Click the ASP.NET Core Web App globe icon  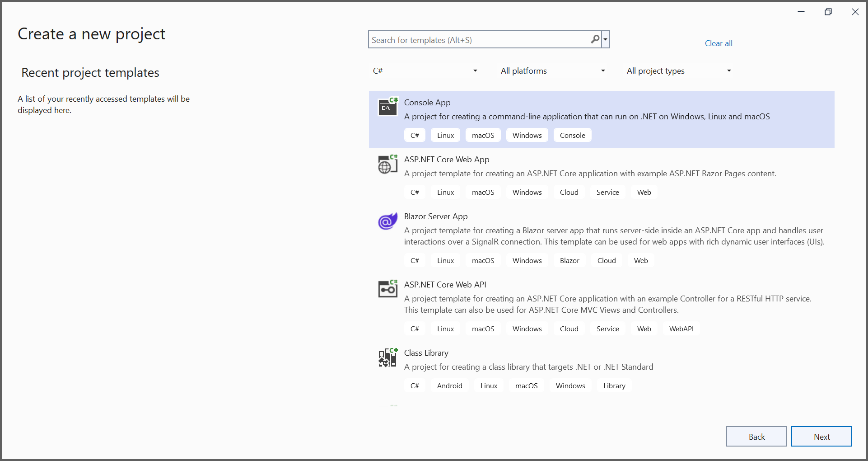[x=387, y=164]
